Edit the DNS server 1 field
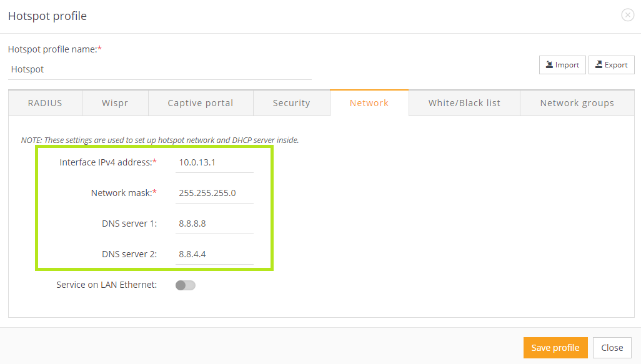The image size is (641, 364). click(214, 224)
